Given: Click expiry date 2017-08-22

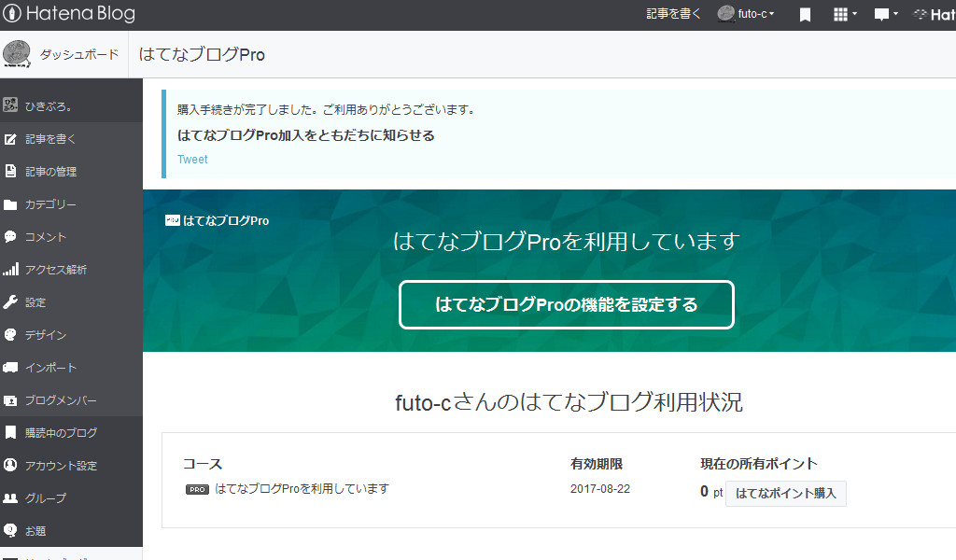Looking at the screenshot, I should point(600,489).
